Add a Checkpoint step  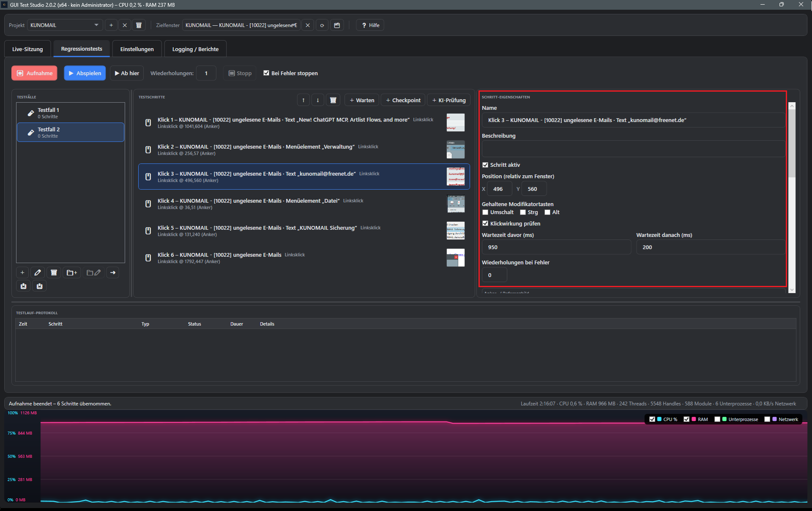point(403,100)
